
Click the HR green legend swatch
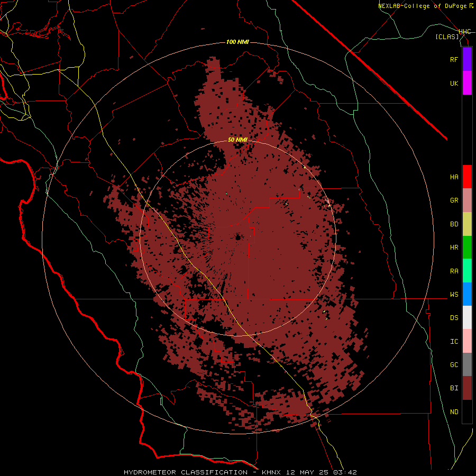pos(467,247)
